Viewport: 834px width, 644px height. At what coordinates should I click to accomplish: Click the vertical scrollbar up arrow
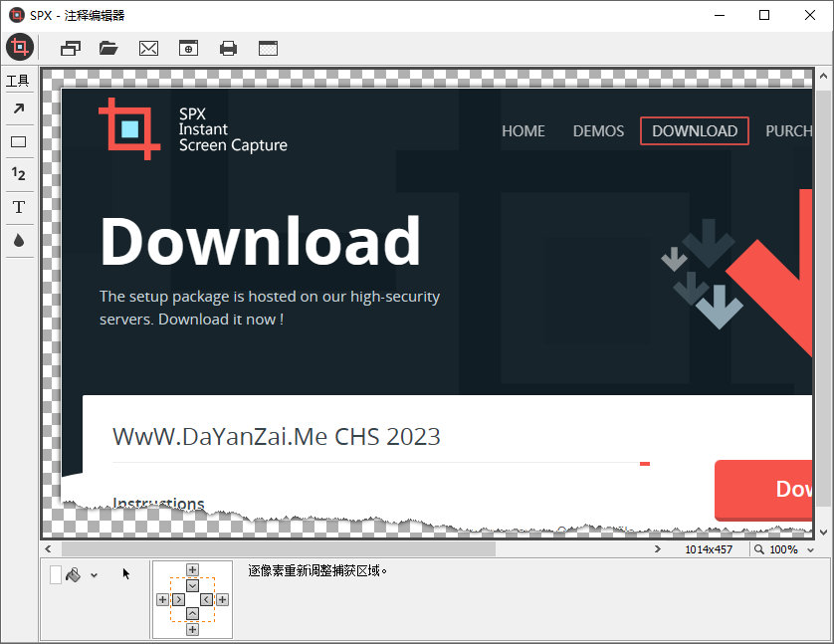pyautogui.click(x=823, y=76)
